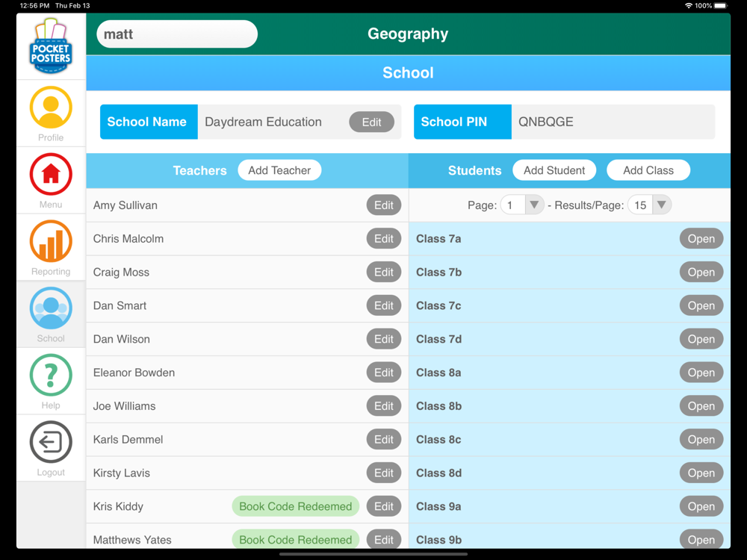
Task: Edit teacher Kris Kiddy
Action: point(383,507)
